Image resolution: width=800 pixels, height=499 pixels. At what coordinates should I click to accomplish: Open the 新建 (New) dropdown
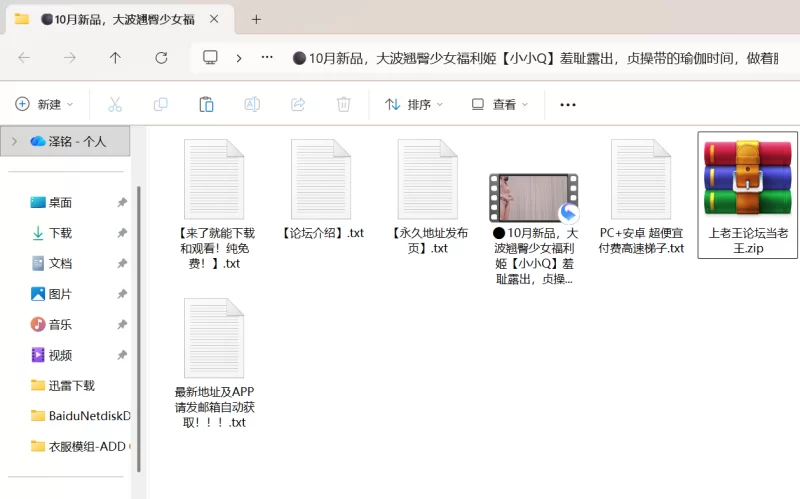coord(44,104)
